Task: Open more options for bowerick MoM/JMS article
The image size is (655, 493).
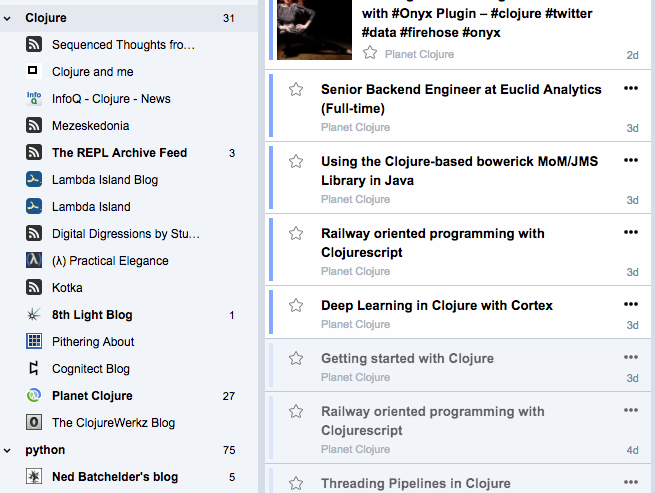Action: coord(630,160)
